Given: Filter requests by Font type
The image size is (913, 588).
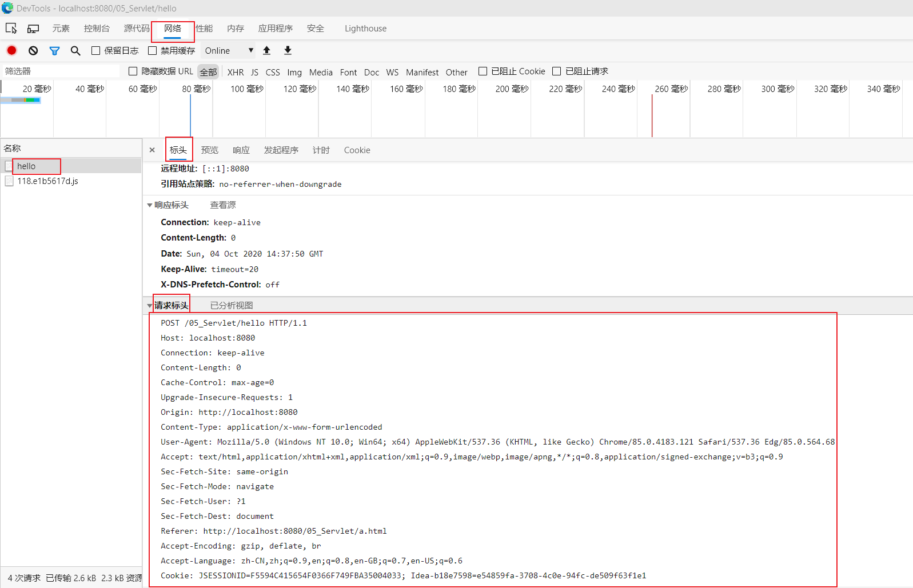Looking at the screenshot, I should coord(348,72).
